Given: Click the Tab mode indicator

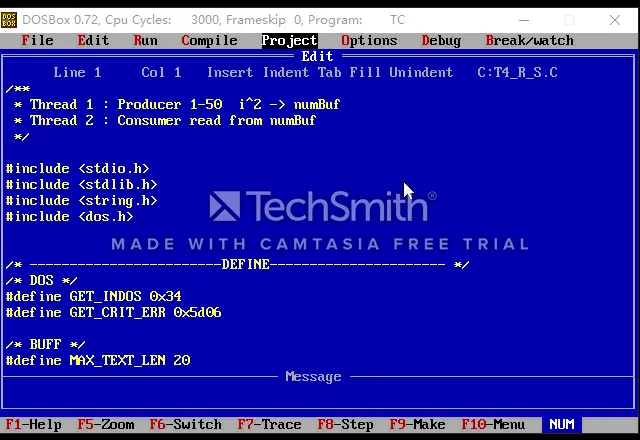Looking at the screenshot, I should click(329, 73).
